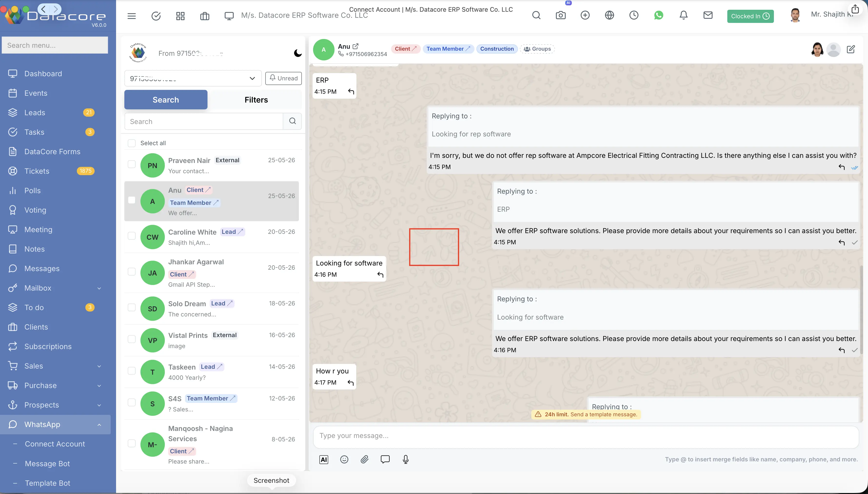The height and width of the screenshot is (494, 868).
Task: Select the Search tab
Action: (166, 100)
